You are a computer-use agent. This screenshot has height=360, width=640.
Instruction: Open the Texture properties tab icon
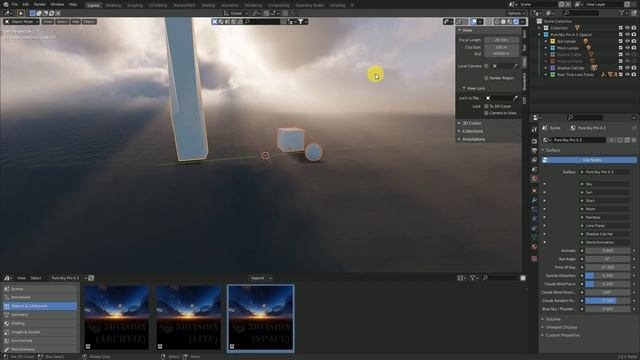tap(534, 259)
